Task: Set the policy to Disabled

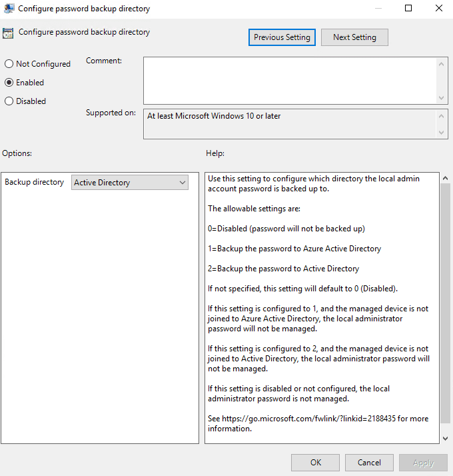Action: click(x=9, y=101)
